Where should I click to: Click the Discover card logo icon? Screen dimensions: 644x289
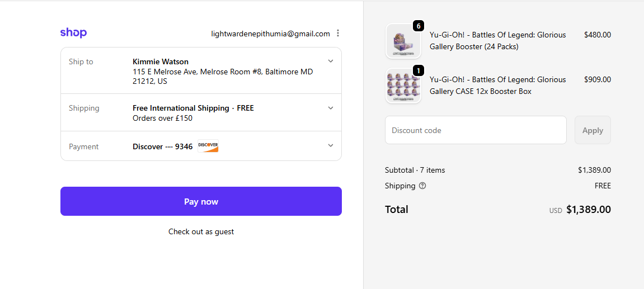tap(208, 146)
